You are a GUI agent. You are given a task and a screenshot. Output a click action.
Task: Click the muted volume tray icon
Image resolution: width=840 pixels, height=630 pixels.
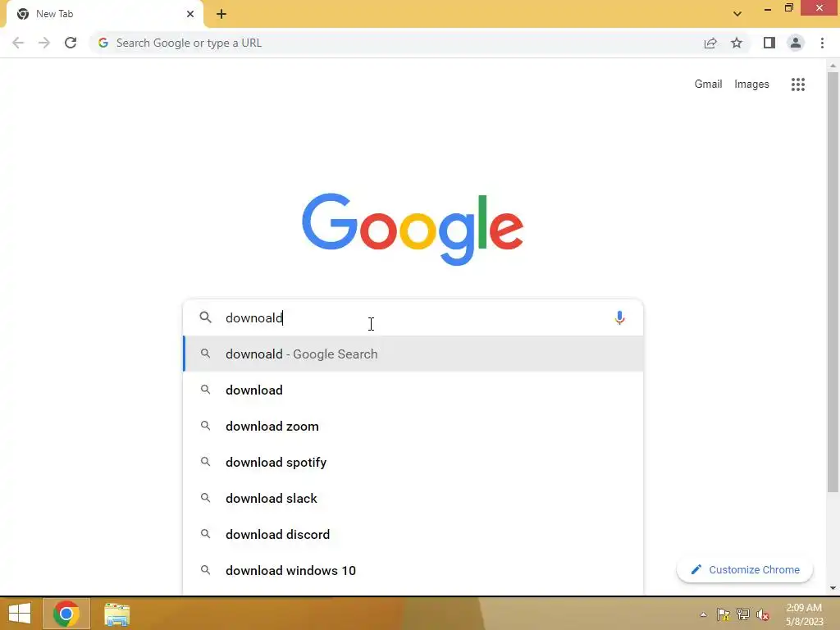tap(762, 614)
